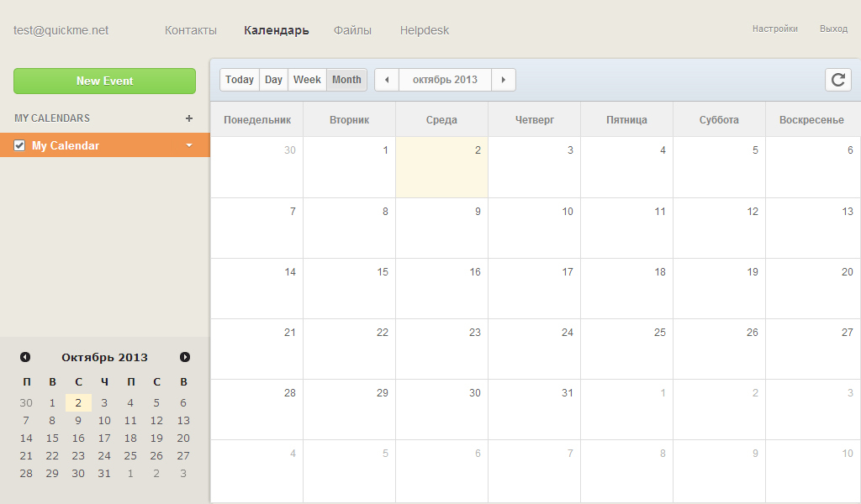This screenshot has height=504, width=861.
Task: Open the Файлы section
Action: [x=352, y=30]
